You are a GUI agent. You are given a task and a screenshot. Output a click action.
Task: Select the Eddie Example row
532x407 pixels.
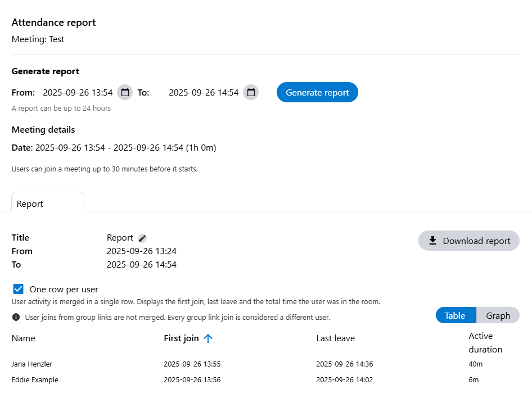[35, 379]
